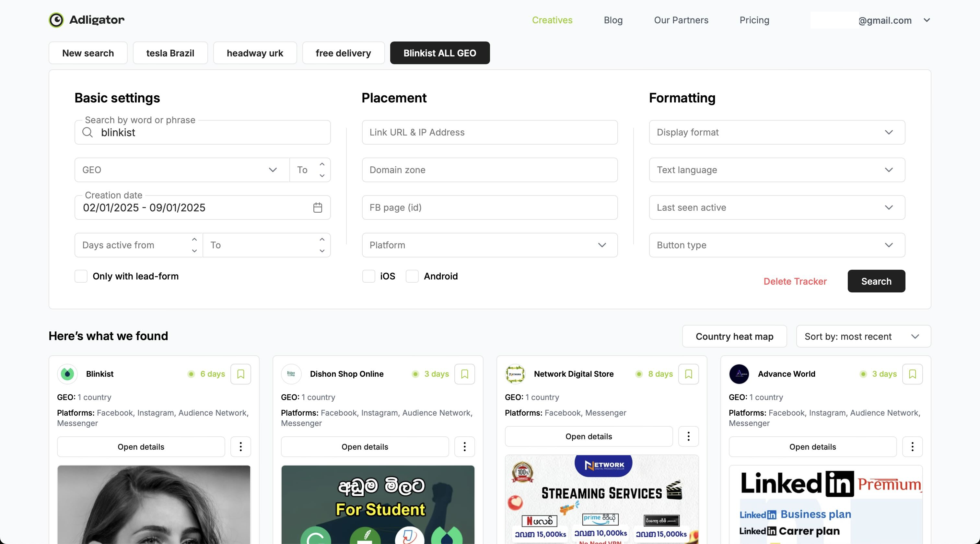The height and width of the screenshot is (544, 980).
Task: Open three-dot menu on Network Digital Store card
Action: pyautogui.click(x=688, y=436)
